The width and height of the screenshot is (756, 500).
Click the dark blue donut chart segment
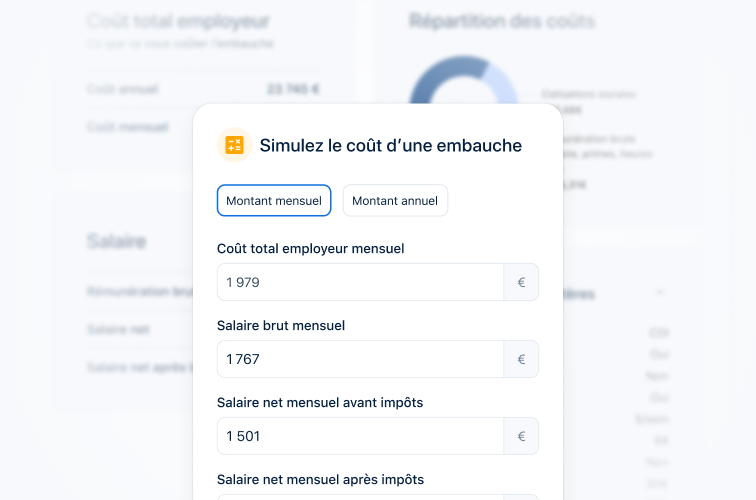tap(446, 77)
